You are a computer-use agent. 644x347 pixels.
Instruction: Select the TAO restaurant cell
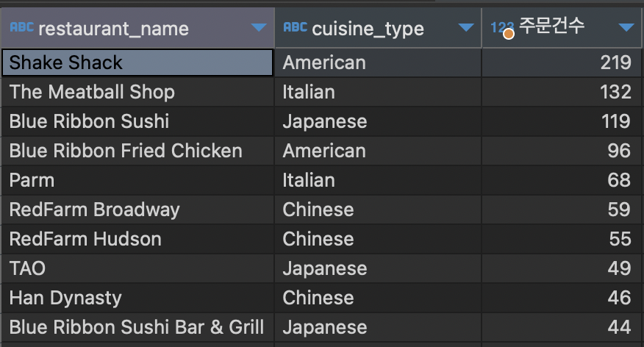(x=137, y=268)
